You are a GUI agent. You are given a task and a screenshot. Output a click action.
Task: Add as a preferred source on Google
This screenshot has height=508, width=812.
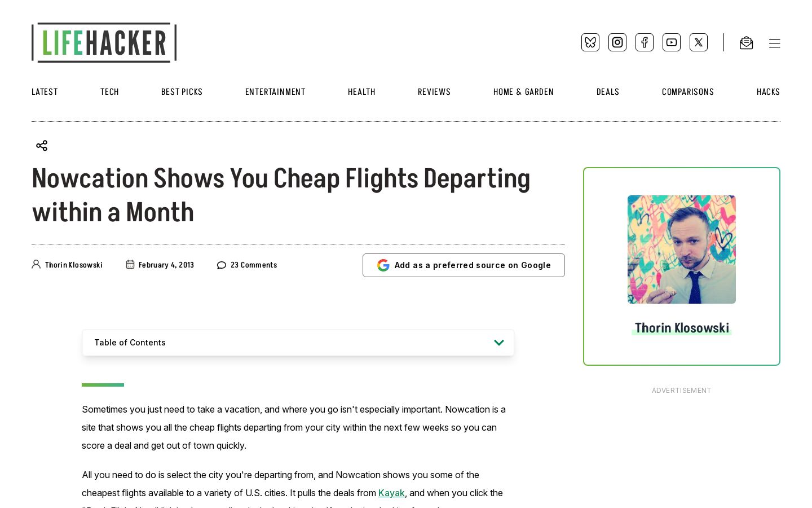click(464, 265)
